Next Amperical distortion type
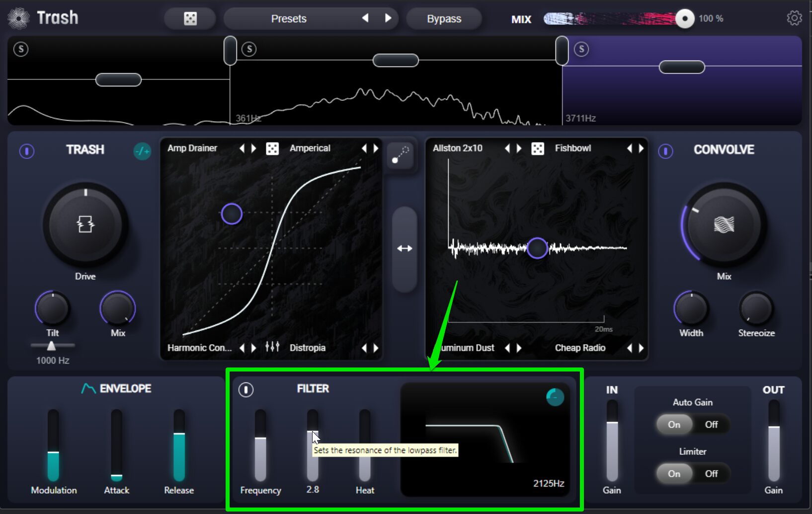The height and width of the screenshot is (514, 812). [376, 148]
